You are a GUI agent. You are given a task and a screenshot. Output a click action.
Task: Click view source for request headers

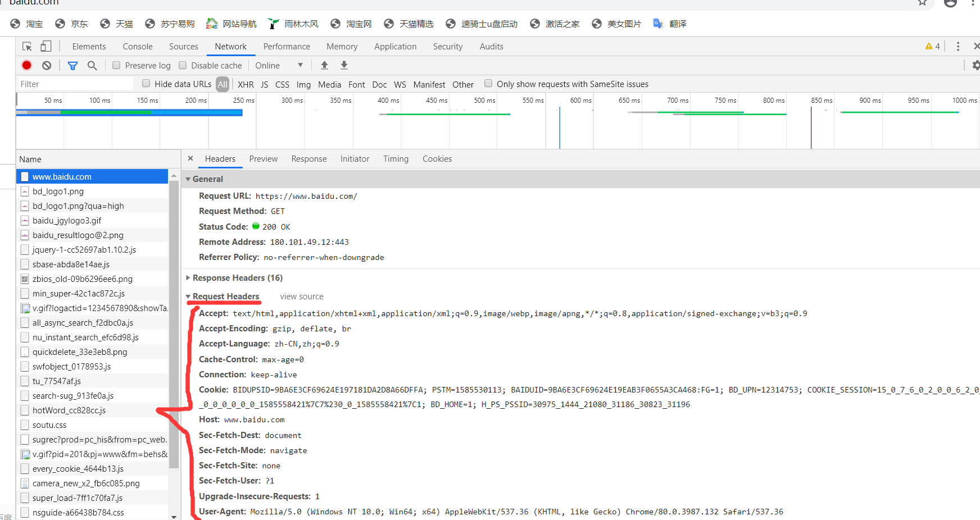302,297
